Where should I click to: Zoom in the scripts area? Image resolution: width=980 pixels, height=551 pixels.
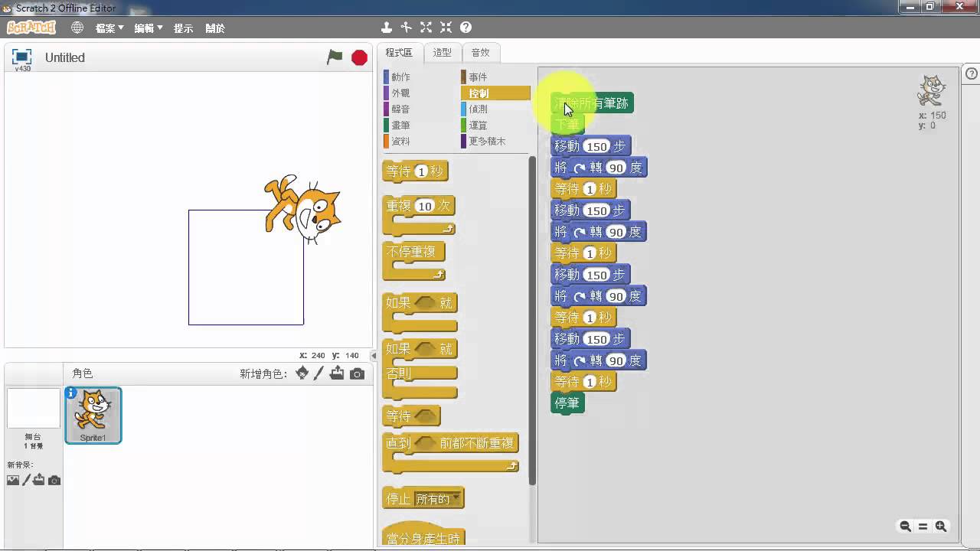coord(941,527)
